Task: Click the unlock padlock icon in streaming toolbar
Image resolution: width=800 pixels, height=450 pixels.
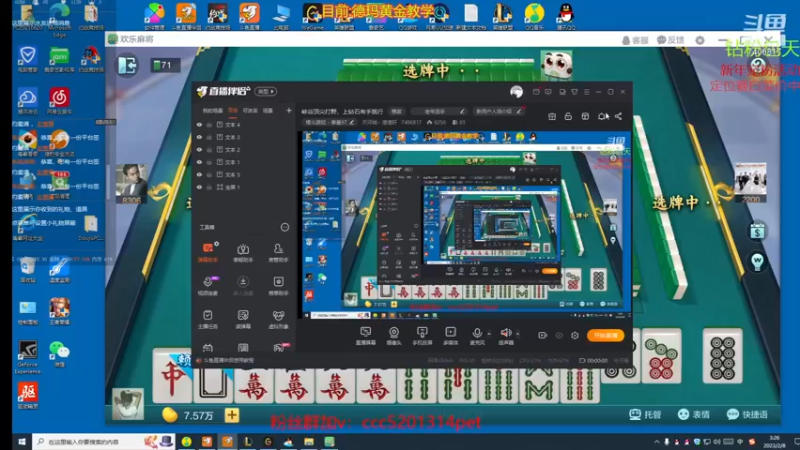Action: (568, 116)
